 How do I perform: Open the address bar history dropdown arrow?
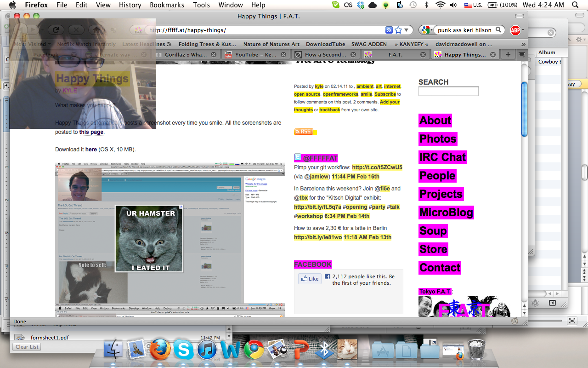(407, 30)
